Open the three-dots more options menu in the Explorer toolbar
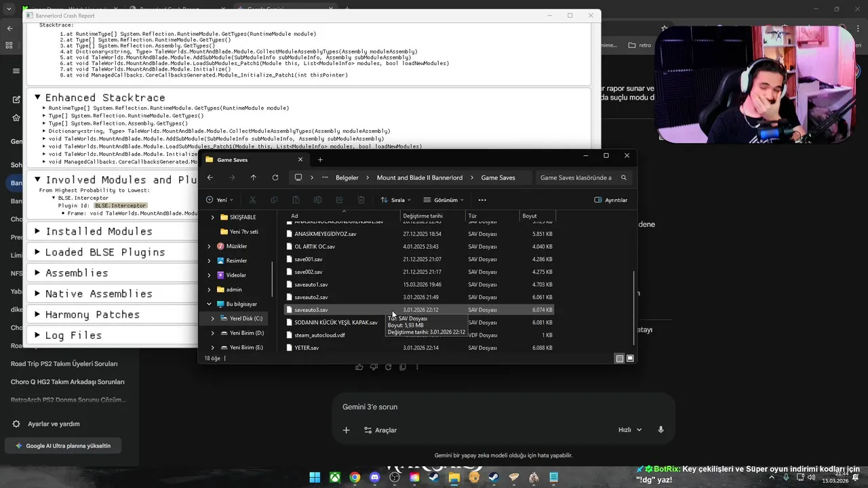This screenshot has width=868, height=488. point(482,200)
